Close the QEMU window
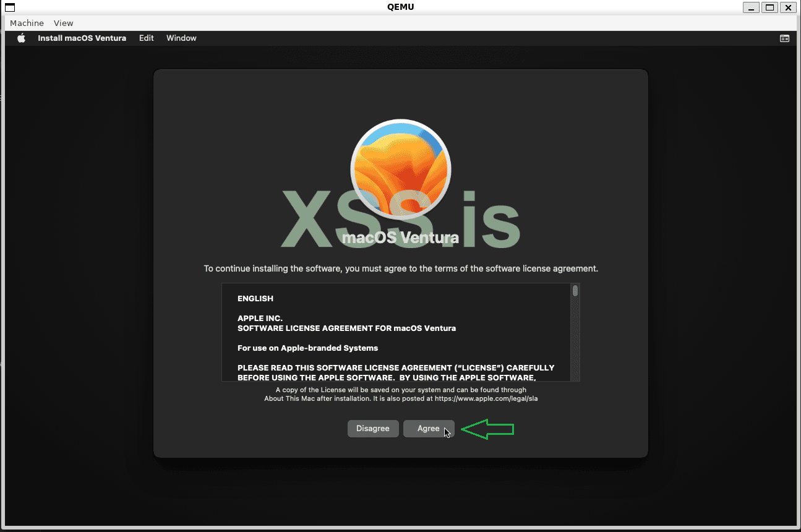Viewport: 801px width, 532px height. click(x=787, y=7)
